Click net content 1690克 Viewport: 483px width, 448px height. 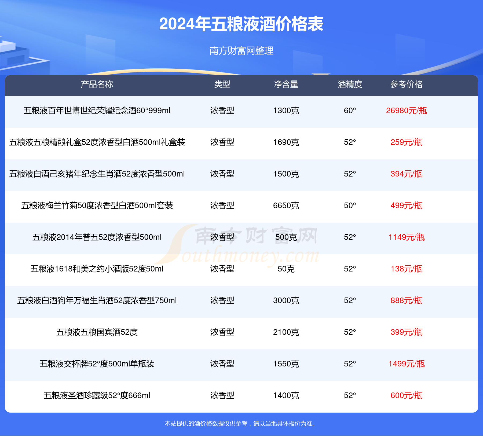(286, 142)
